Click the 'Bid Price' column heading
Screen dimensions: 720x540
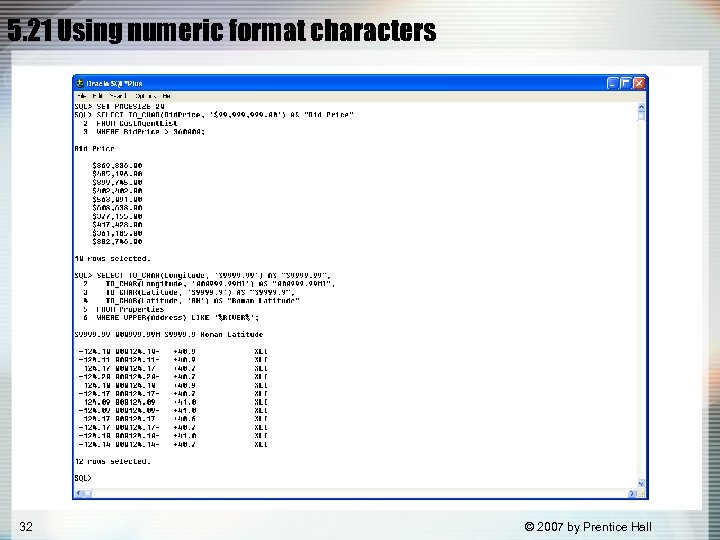(94, 149)
